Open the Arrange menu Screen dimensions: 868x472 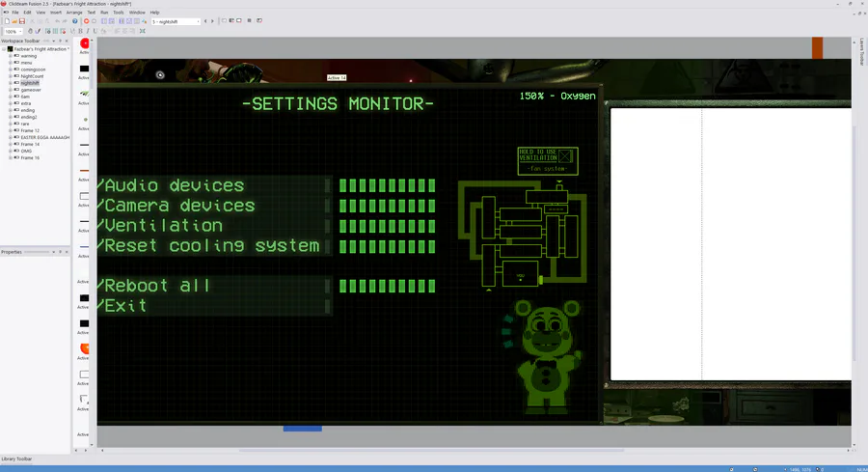point(74,13)
